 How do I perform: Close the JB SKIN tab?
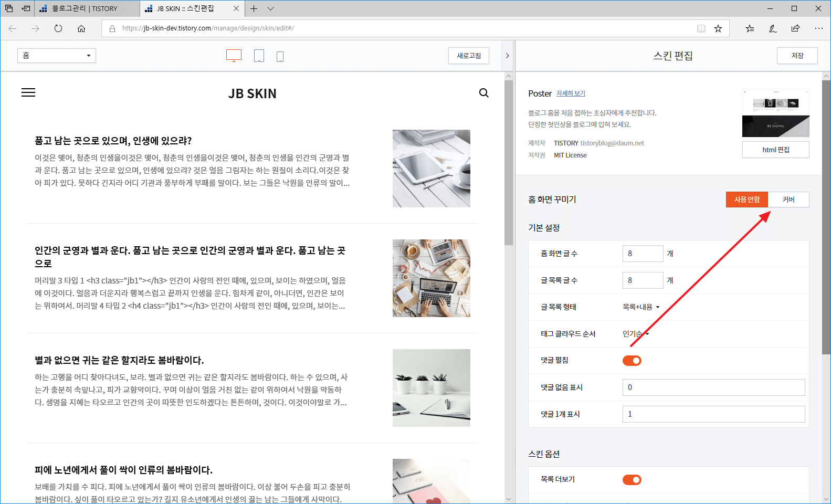236,8
